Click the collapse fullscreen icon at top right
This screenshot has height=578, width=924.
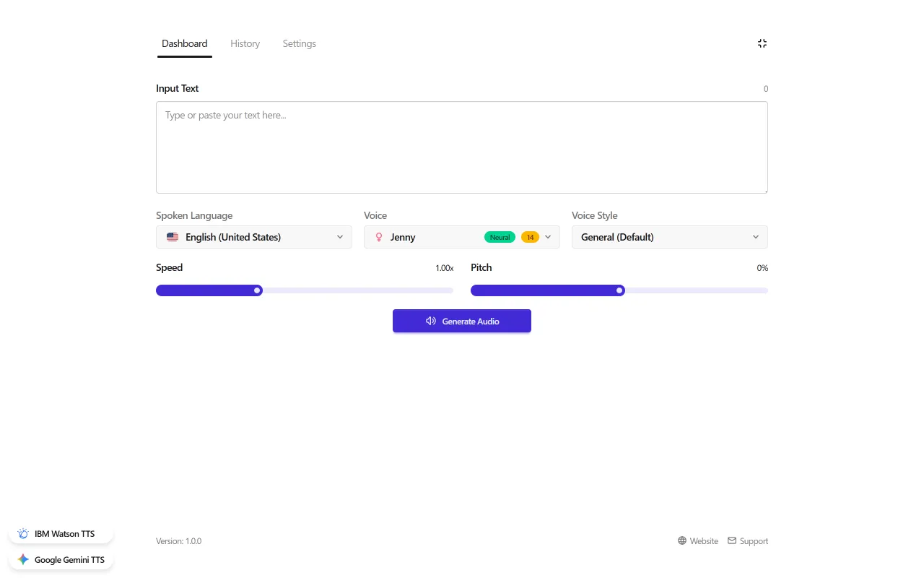pos(762,43)
